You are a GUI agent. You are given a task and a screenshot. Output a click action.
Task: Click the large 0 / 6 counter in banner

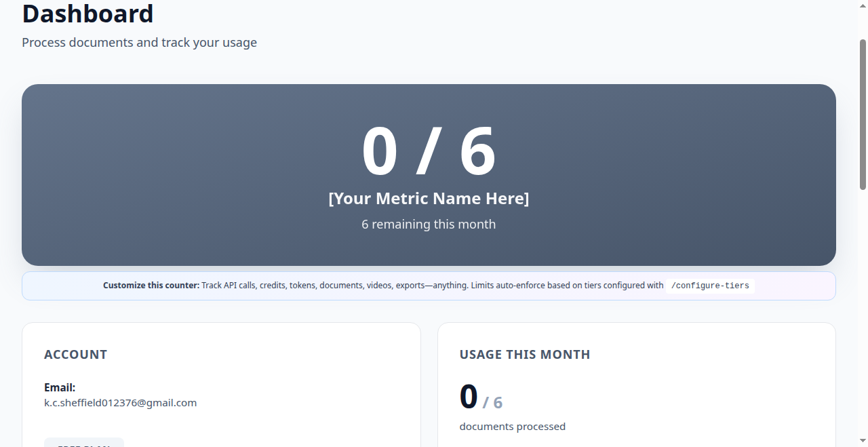point(429,152)
